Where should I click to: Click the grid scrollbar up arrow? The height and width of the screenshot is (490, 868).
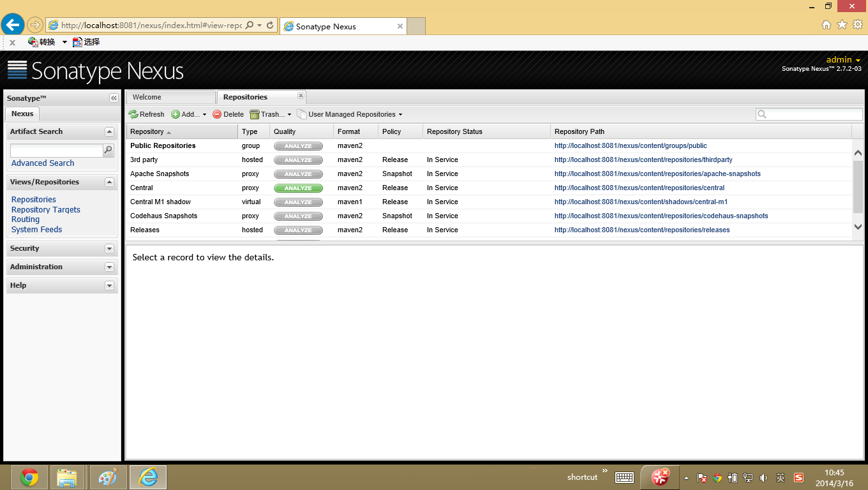pos(858,153)
